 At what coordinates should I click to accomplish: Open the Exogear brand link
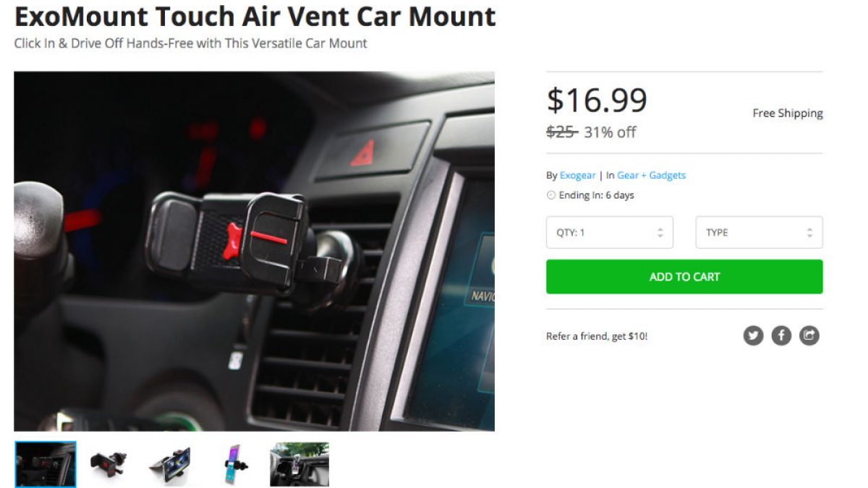577,175
